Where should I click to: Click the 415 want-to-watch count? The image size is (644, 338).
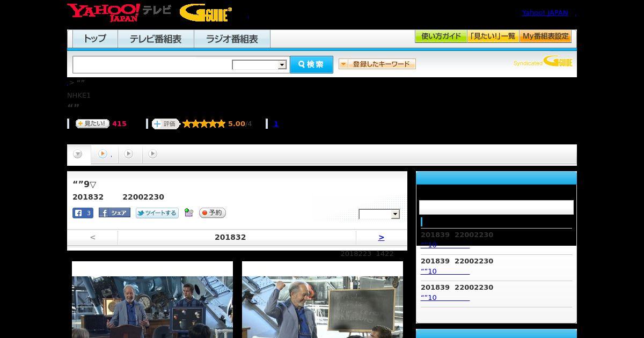(x=119, y=124)
